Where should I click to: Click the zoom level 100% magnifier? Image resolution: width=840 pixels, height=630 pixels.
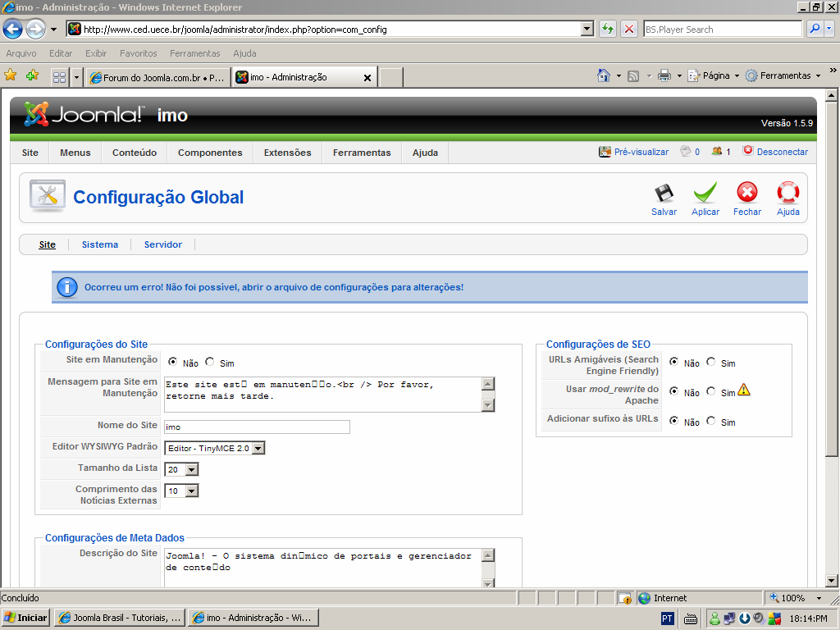click(774, 597)
